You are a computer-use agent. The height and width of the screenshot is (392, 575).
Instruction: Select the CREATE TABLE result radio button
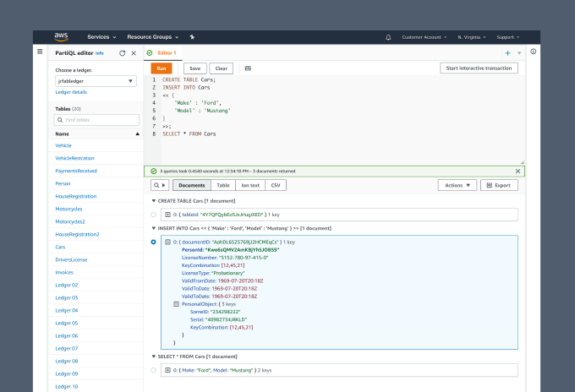[x=153, y=215]
